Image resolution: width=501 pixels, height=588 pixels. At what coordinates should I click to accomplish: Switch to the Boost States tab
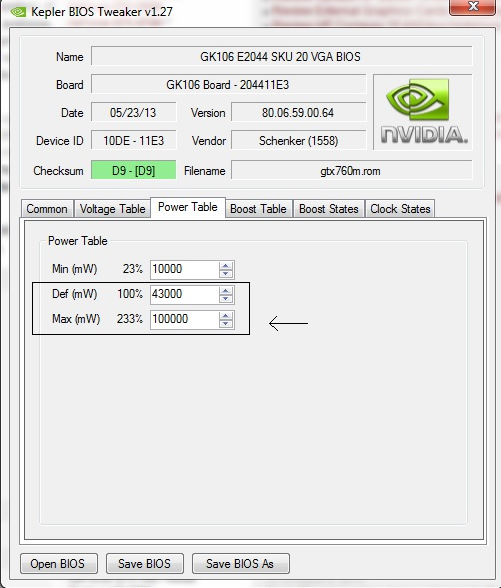click(x=328, y=208)
